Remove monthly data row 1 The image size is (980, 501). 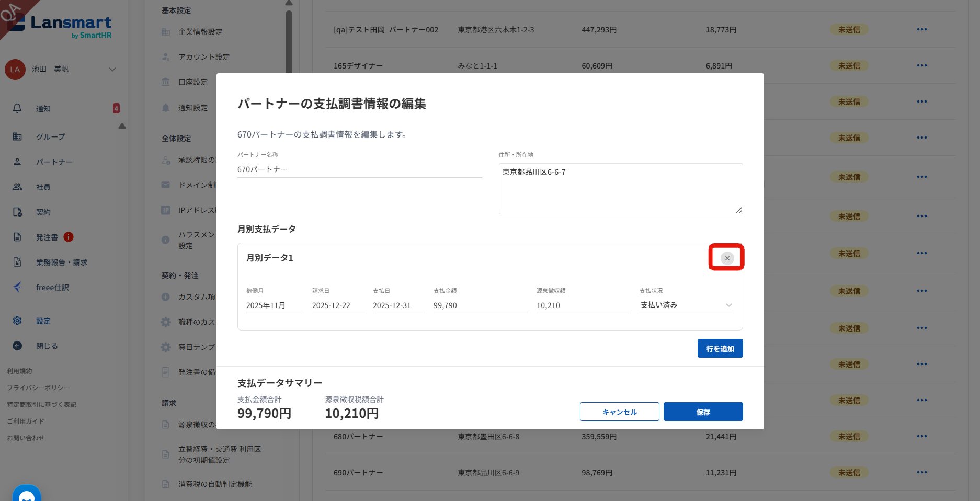[727, 258]
